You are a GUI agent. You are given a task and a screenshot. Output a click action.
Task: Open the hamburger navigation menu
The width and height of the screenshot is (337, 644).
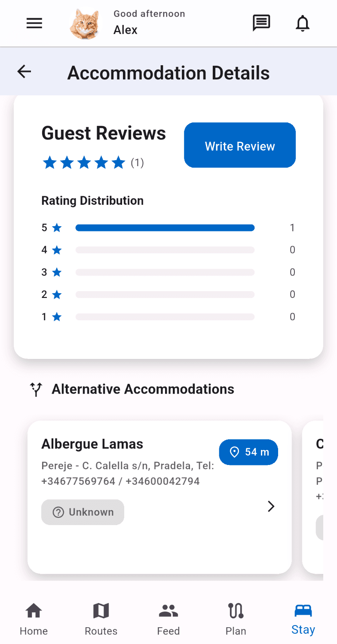coord(34,23)
